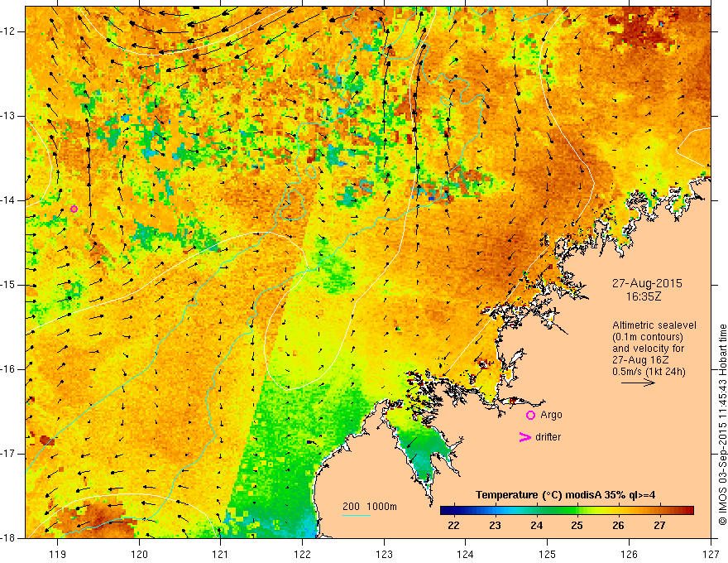The image size is (728, 563).
Task: Click the IMOS copyright timestamp text
Action: click(722, 425)
